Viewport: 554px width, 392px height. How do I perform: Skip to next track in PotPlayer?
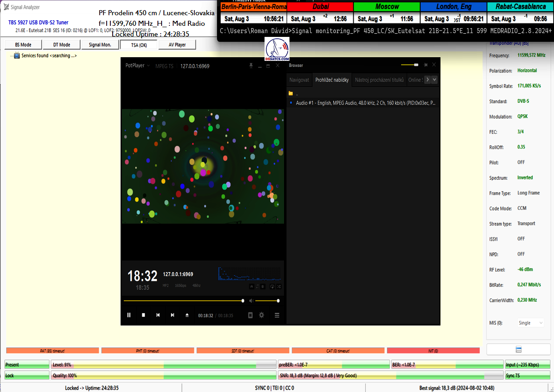coord(173,315)
